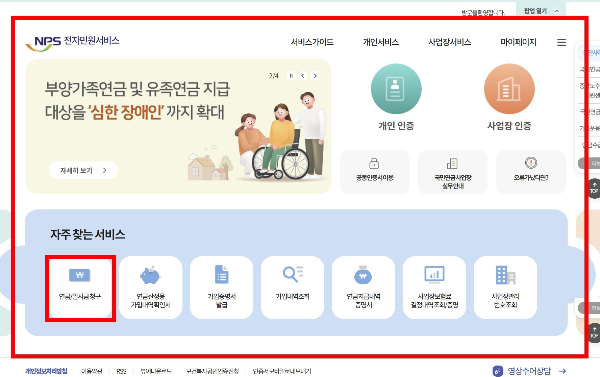Open the 가입증명서 발급 document tile

click(x=222, y=287)
